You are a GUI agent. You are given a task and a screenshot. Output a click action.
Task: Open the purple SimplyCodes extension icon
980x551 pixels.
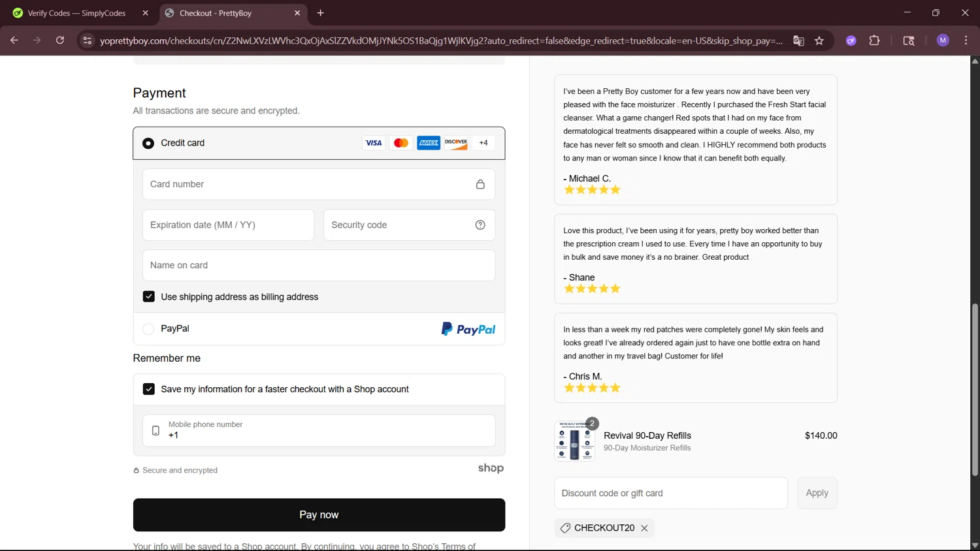click(x=851, y=40)
